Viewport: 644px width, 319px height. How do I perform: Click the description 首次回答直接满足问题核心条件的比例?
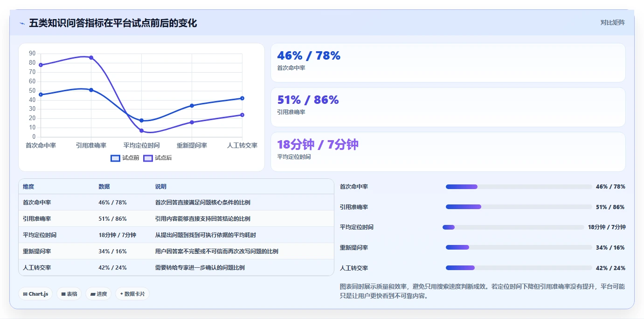203,203
